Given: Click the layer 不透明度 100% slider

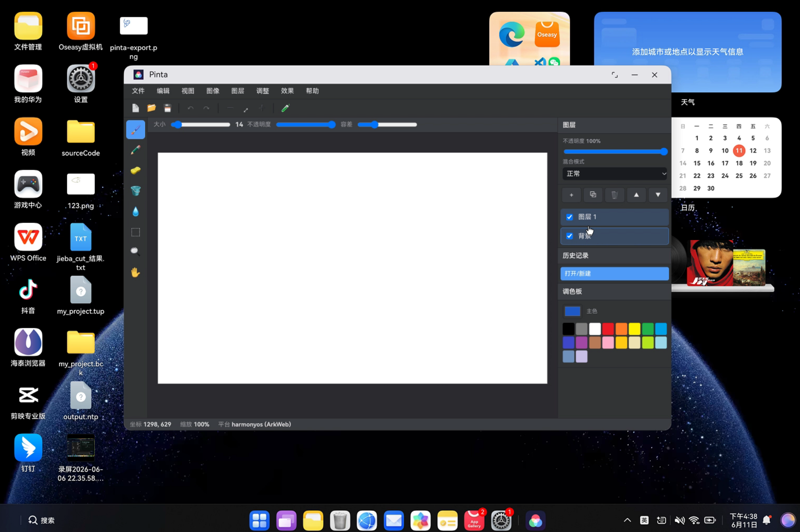Looking at the screenshot, I should (x=615, y=151).
